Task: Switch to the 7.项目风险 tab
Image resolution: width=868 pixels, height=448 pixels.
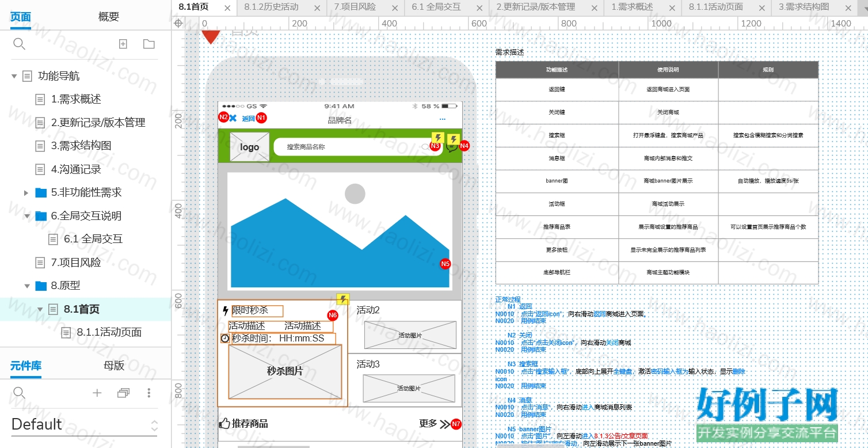Action: [x=355, y=7]
